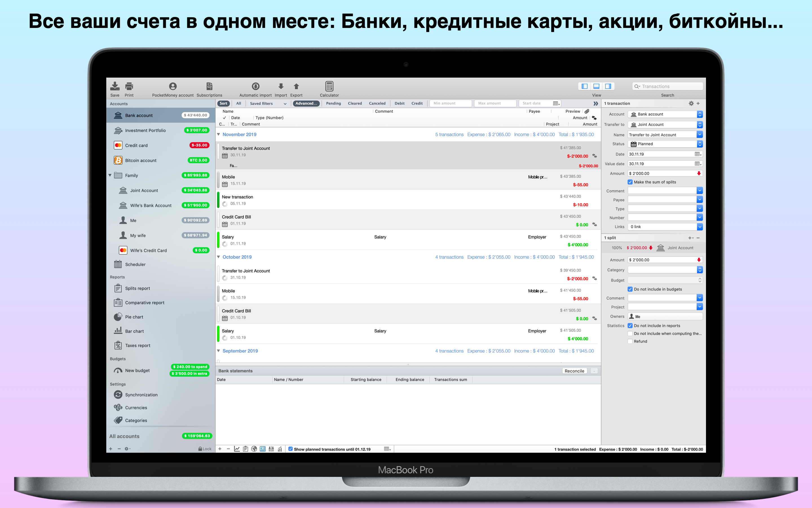812x508 pixels.
Task: Enable the Refund checkbox
Action: point(630,341)
